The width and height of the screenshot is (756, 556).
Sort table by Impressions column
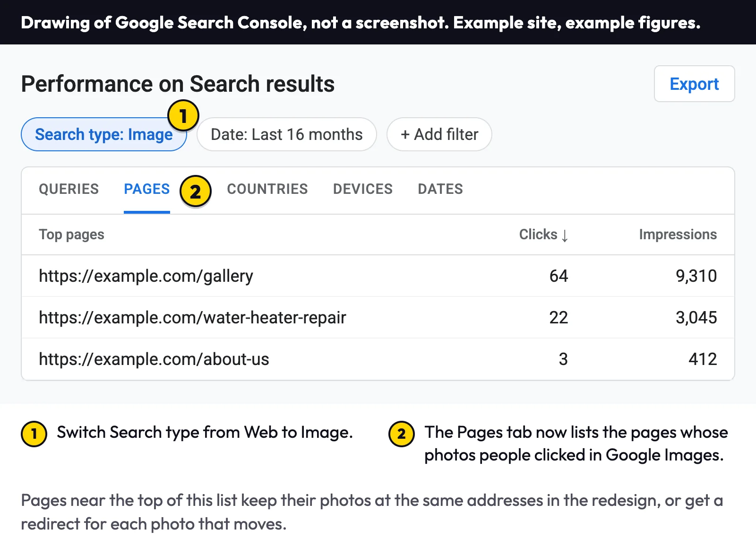pyautogui.click(x=678, y=235)
